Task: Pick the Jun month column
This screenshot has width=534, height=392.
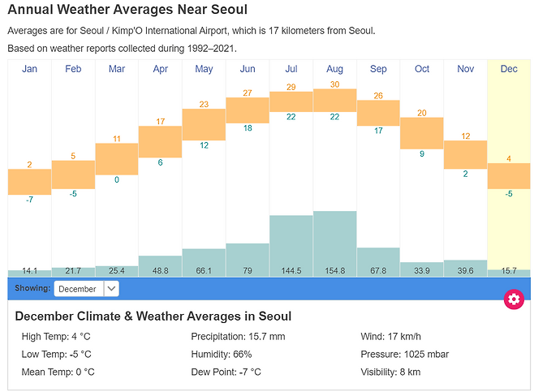Action: pyautogui.click(x=248, y=69)
